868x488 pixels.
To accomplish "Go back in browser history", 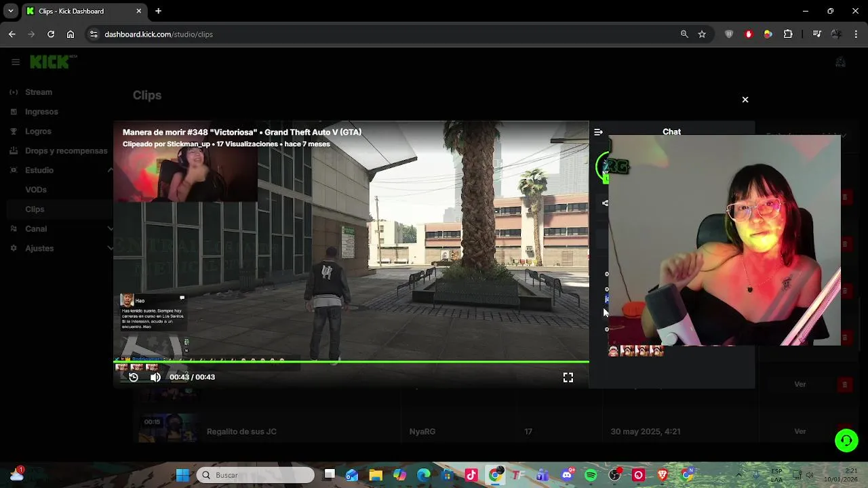I will tap(12, 34).
